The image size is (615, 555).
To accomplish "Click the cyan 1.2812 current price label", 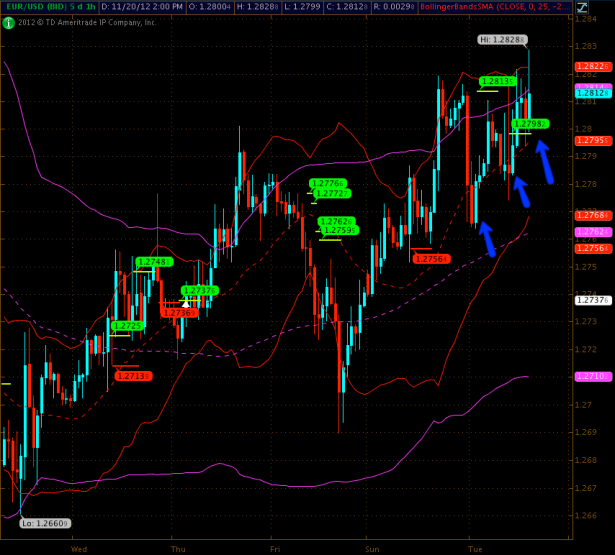I will (x=587, y=92).
